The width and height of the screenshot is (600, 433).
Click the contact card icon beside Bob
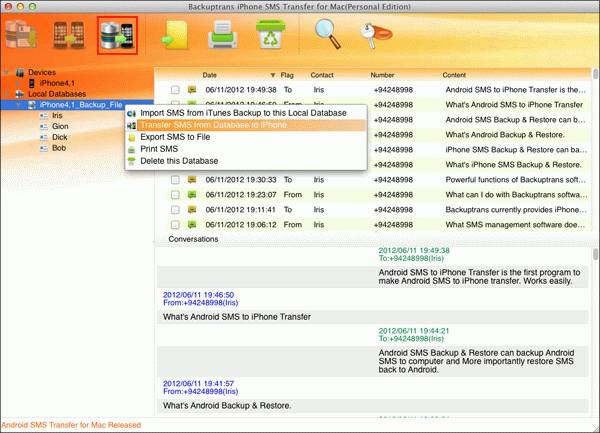pos(44,148)
